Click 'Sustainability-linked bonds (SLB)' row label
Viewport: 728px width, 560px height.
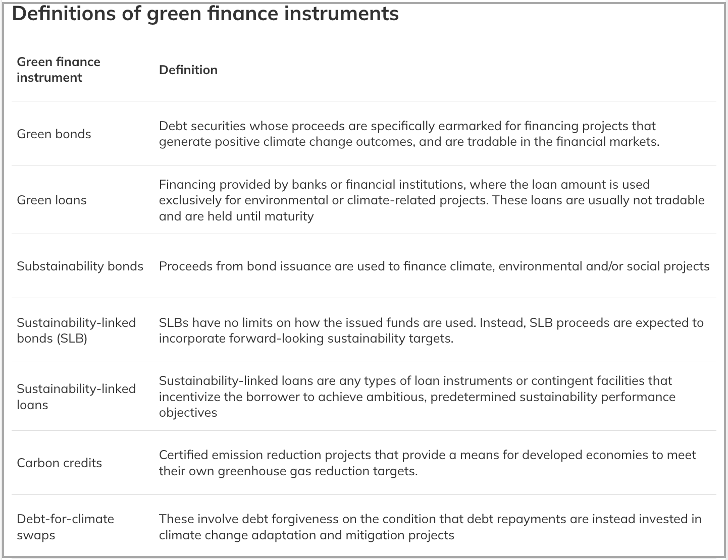coord(76,330)
